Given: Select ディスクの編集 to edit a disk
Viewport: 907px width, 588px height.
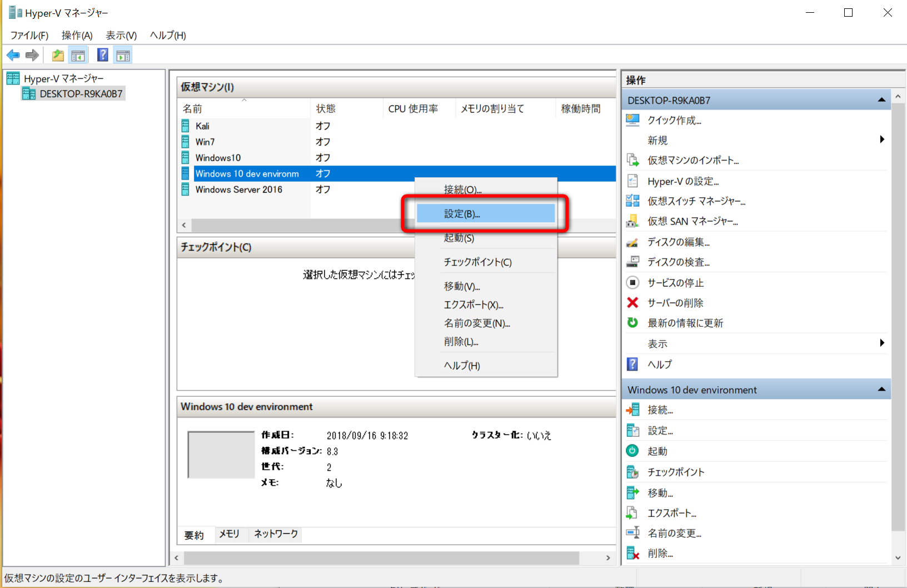Looking at the screenshot, I should click(679, 241).
